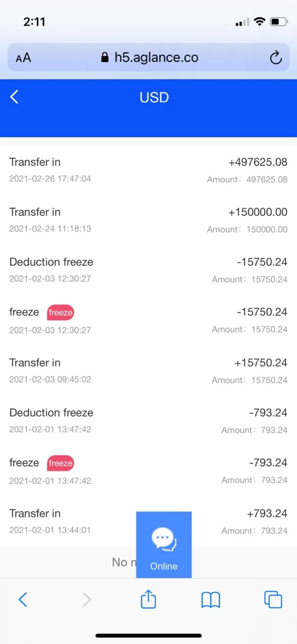Open the +15750.24 Transfer in entry
The width and height of the screenshot is (297, 644).
point(148,370)
